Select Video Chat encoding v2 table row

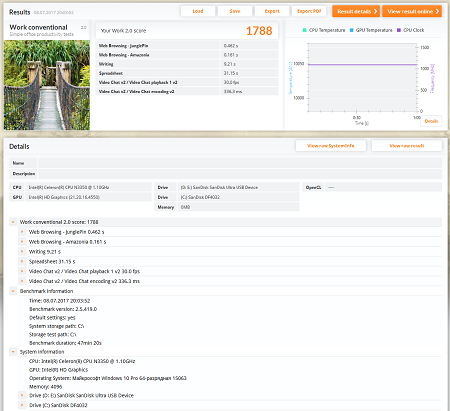tap(187, 91)
